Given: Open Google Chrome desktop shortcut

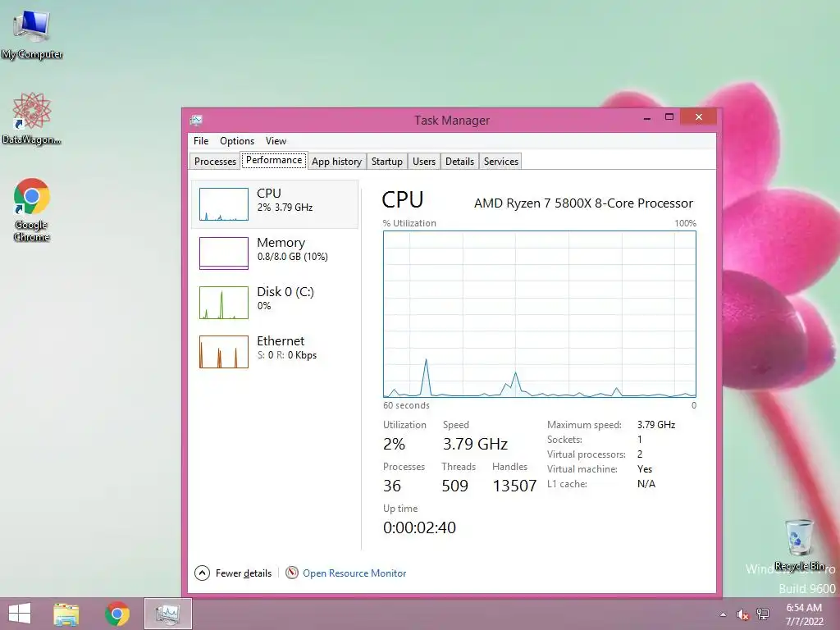Looking at the screenshot, I should point(32,209).
